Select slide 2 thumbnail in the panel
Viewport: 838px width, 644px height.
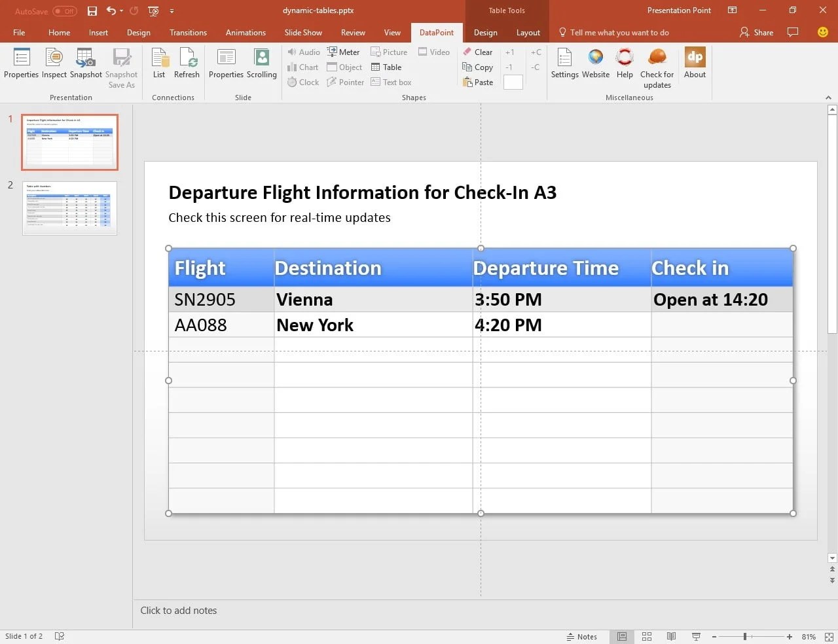(x=69, y=208)
